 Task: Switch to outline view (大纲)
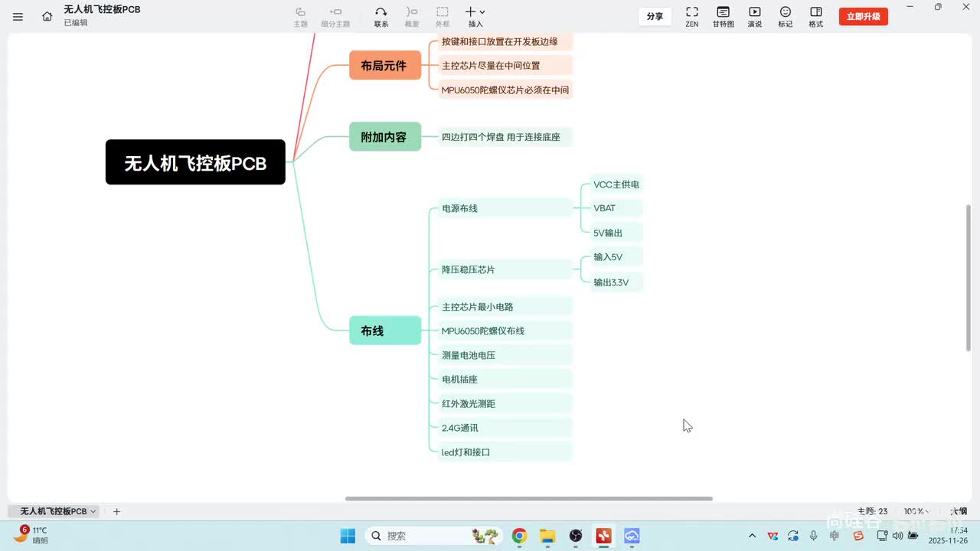tap(959, 511)
